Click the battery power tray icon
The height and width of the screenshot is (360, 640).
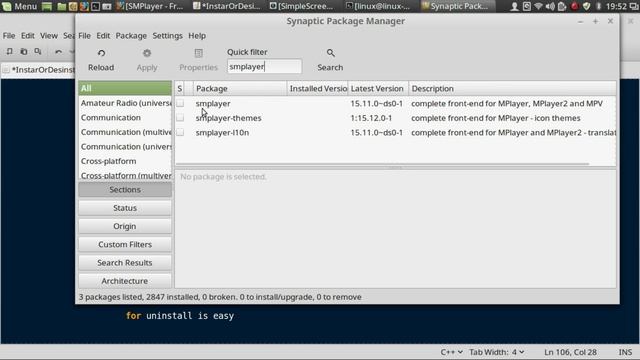click(562, 6)
